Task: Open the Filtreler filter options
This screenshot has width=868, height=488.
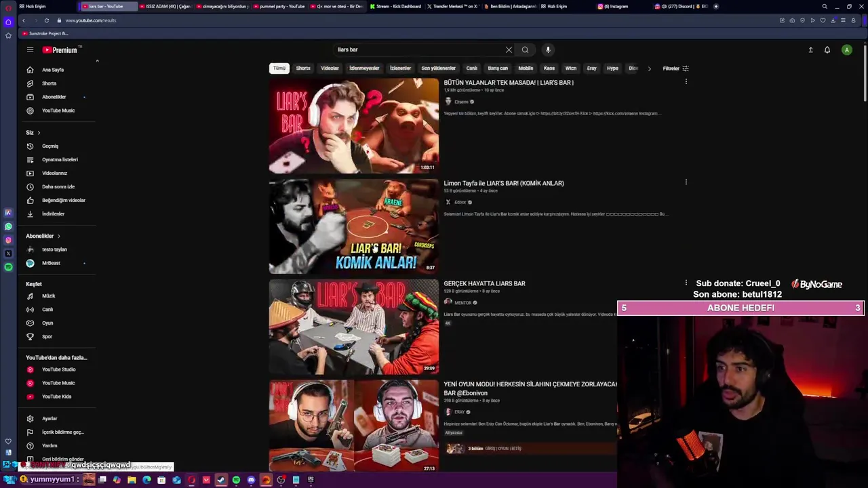Action: [x=675, y=68]
